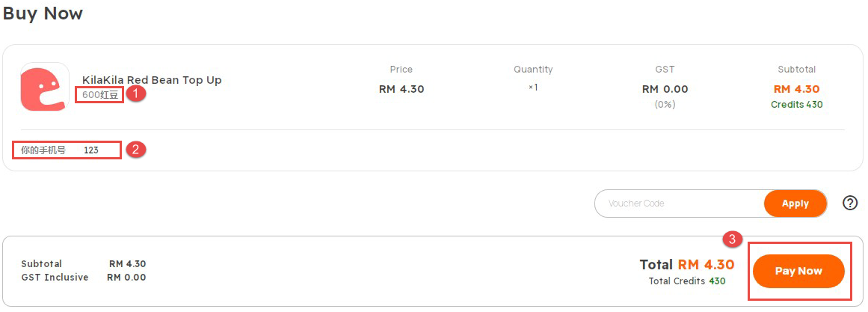Click the orange Subtotal RM 4.30 amount

tap(796, 89)
